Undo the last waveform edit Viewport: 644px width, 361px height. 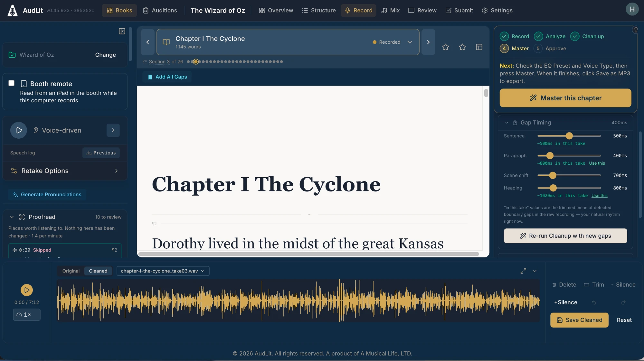(x=594, y=302)
